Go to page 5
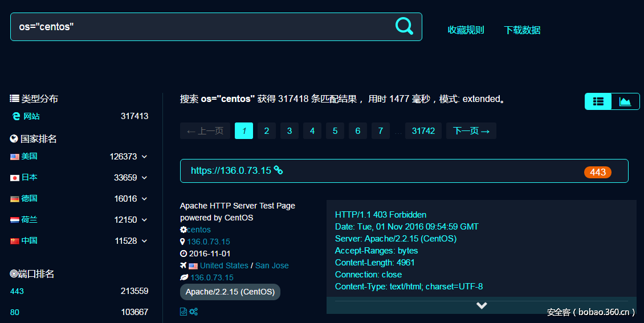The width and height of the screenshot is (644, 323). point(335,131)
